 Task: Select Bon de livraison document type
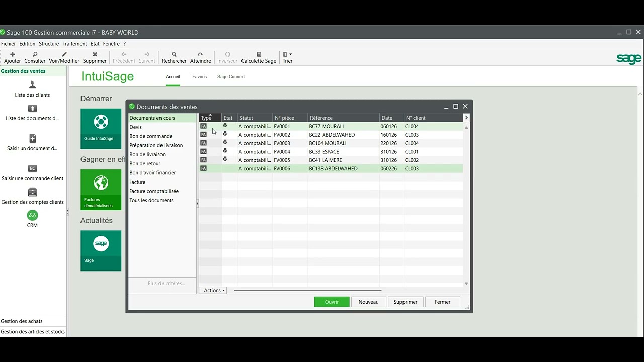tap(147, 154)
